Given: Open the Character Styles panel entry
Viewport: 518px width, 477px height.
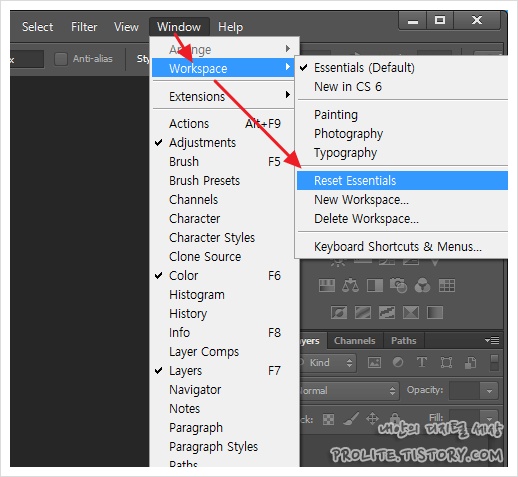Looking at the screenshot, I should click(224, 238).
